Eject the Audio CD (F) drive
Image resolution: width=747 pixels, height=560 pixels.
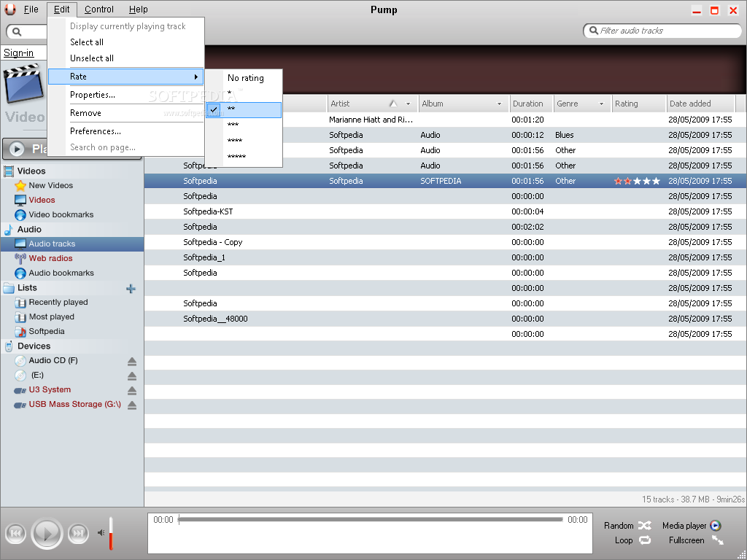[132, 362]
